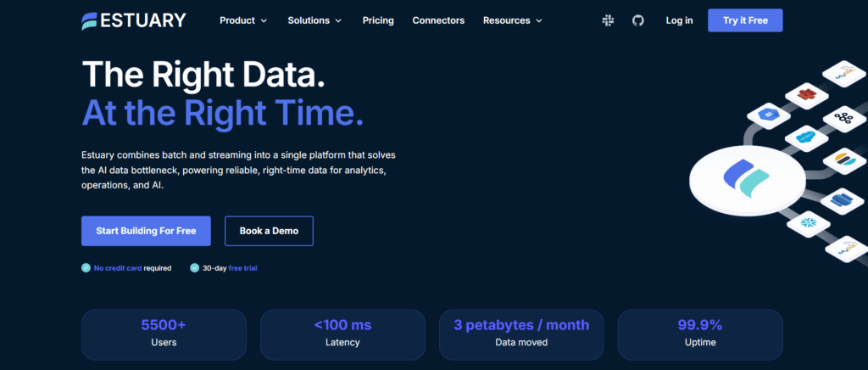
Task: Open the Connectors nav item
Action: coord(438,20)
